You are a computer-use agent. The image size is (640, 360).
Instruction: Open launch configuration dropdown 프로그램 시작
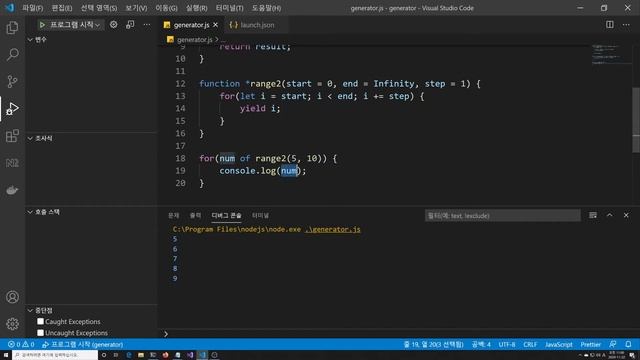coord(75,25)
